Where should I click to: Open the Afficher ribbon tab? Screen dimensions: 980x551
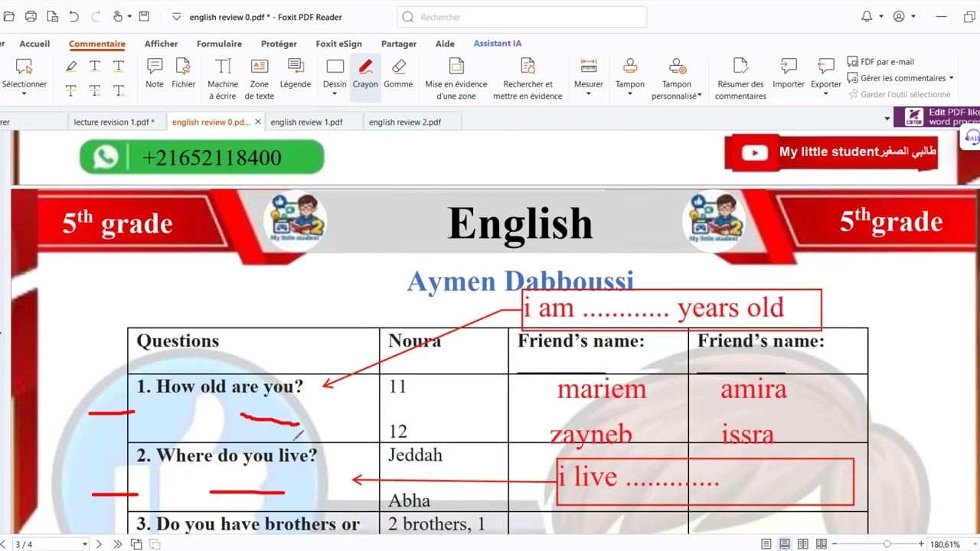coord(161,44)
